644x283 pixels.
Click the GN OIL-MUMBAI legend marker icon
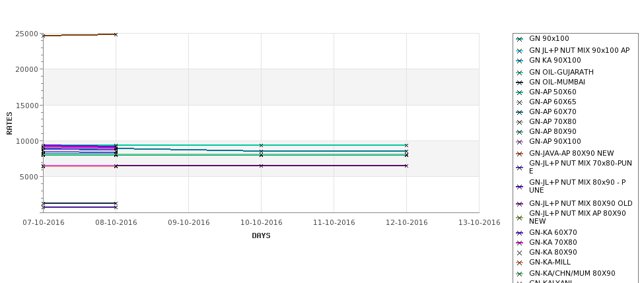pos(520,82)
